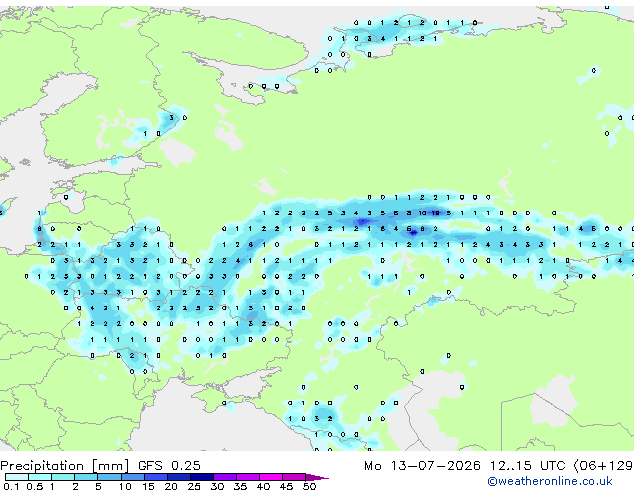
Task: Click the '0.1' legend scale label
Action: 11,486
